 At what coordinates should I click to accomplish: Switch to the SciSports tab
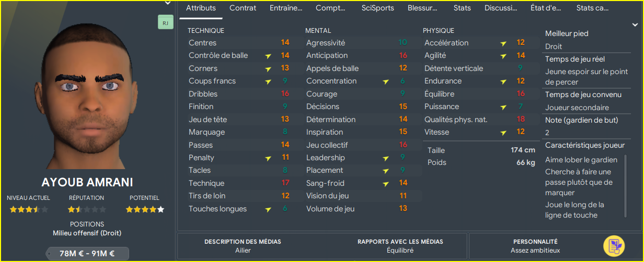378,8
